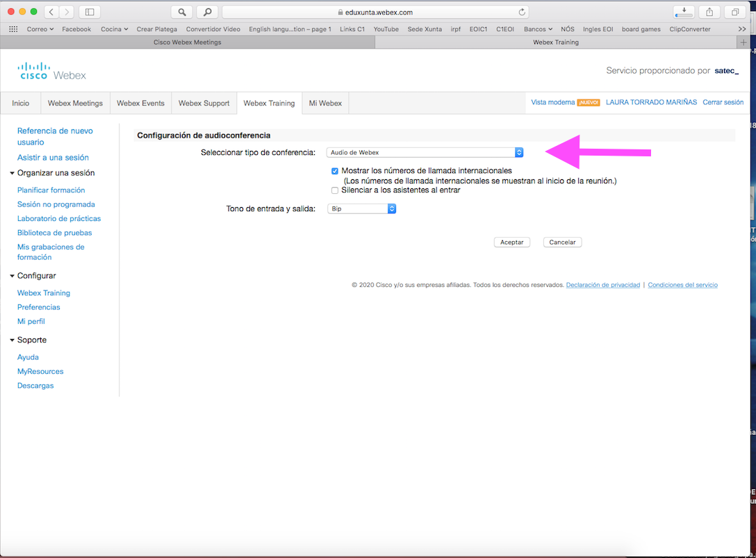The height and width of the screenshot is (558, 756).
Task: Open the Seleccionar tipo de conferencia dropdown
Action: pos(425,152)
